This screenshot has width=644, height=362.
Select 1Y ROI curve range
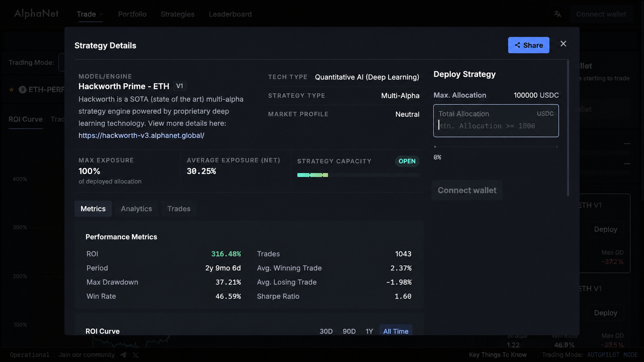point(369,331)
